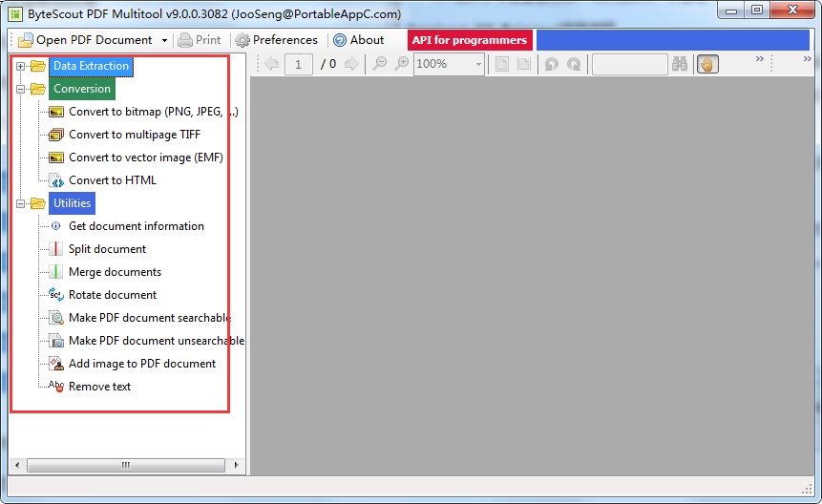
Task: Click the Conversion folder icon
Action: pyautogui.click(x=38, y=89)
